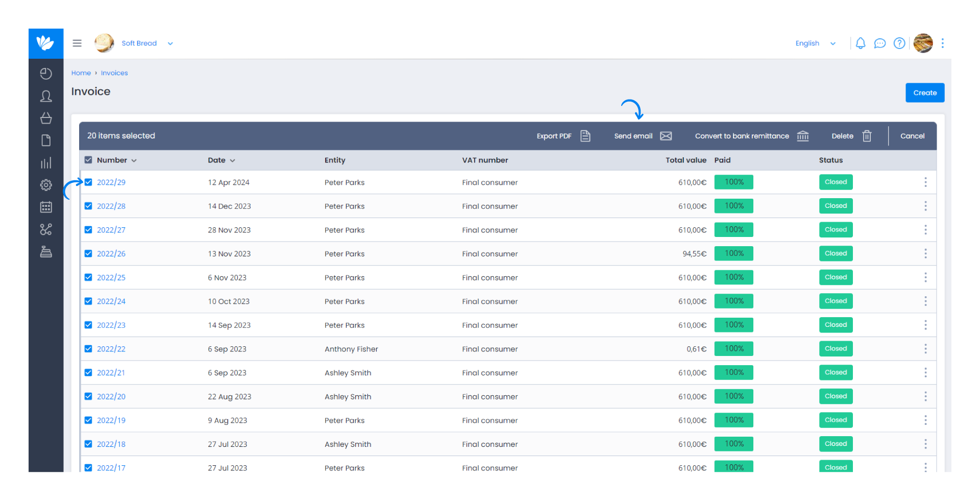Open invoice 2022/22 link
The width and height of the screenshot is (980, 500).
pyautogui.click(x=111, y=349)
